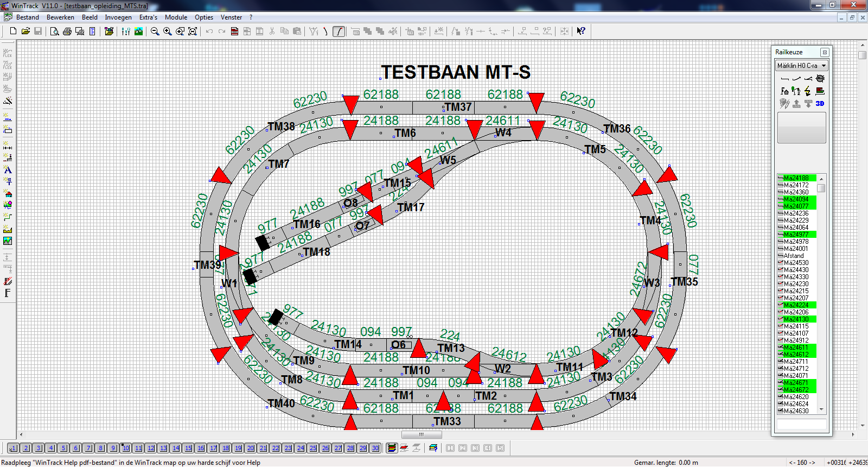Click the flex track tool at top-left
The width and height of the screenshot is (868, 467).
[8, 53]
